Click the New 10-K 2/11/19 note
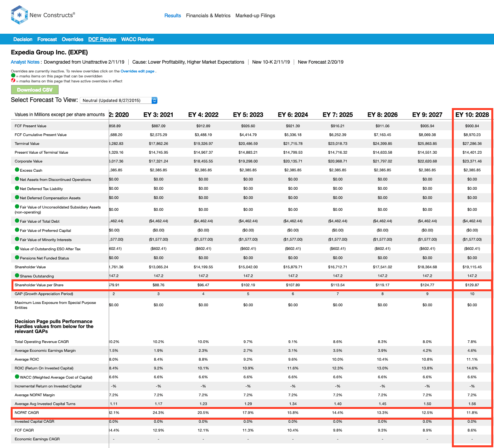 [x=271, y=62]
